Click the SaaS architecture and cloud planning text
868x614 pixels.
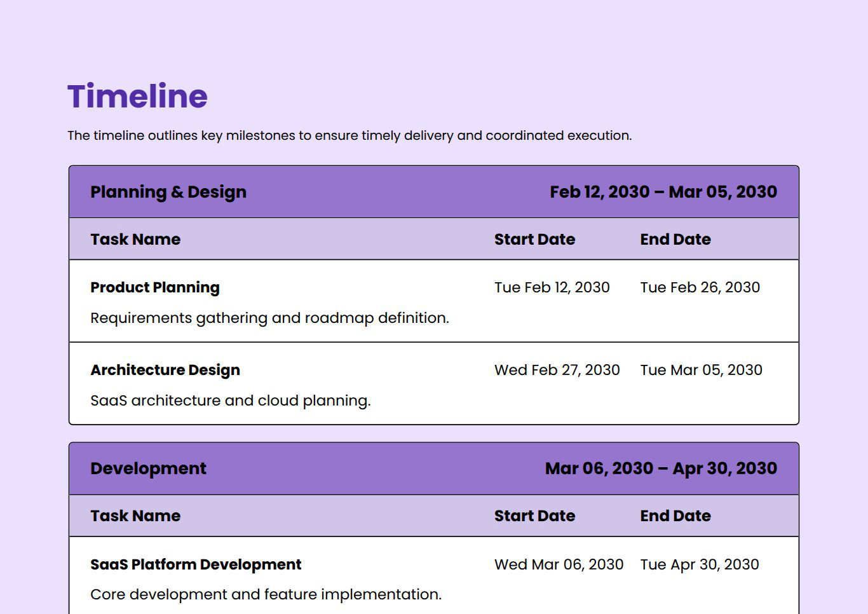(x=230, y=400)
